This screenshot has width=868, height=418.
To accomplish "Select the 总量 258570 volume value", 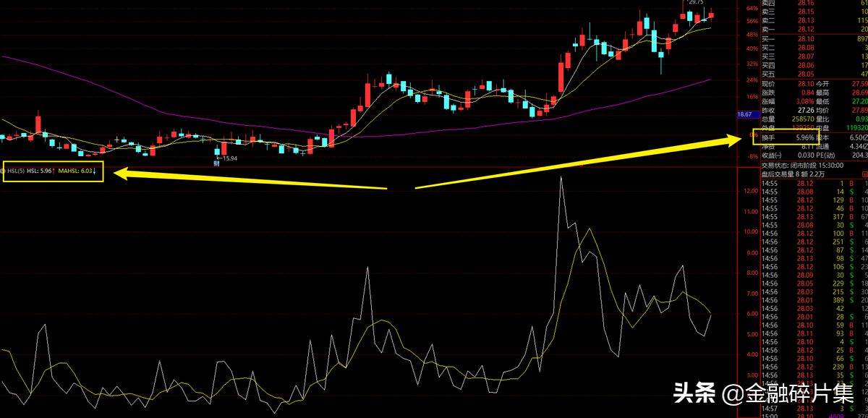I will 788,119.
